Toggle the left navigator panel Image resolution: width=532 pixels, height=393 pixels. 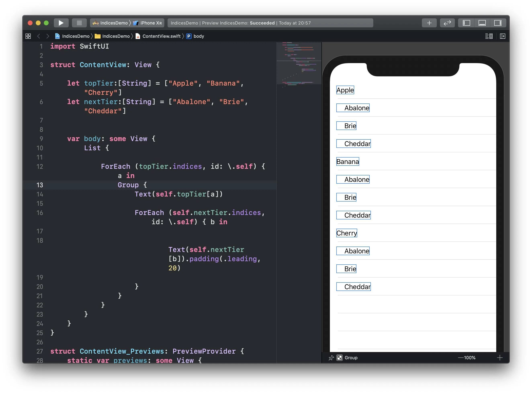(466, 23)
